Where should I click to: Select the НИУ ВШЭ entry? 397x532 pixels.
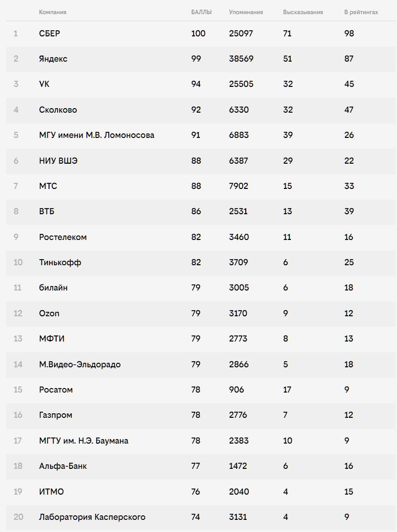click(x=58, y=161)
